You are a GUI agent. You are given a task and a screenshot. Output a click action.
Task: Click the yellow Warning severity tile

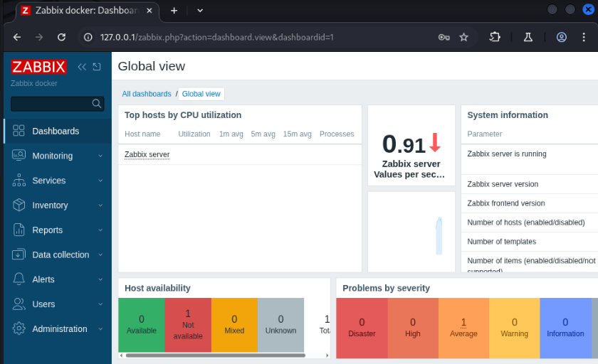click(515, 328)
